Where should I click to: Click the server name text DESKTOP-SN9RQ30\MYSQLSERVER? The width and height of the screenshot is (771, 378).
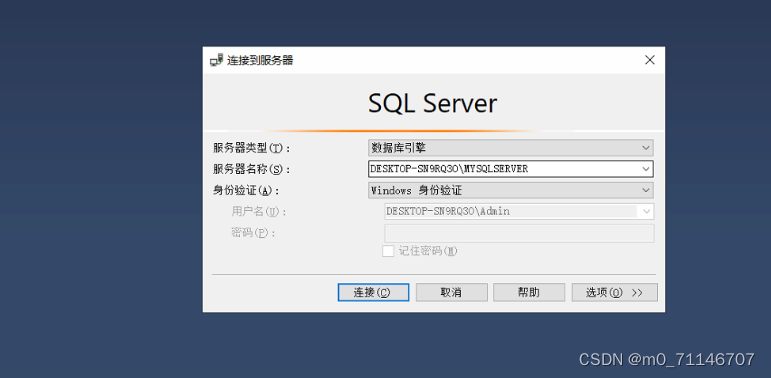click(449, 169)
